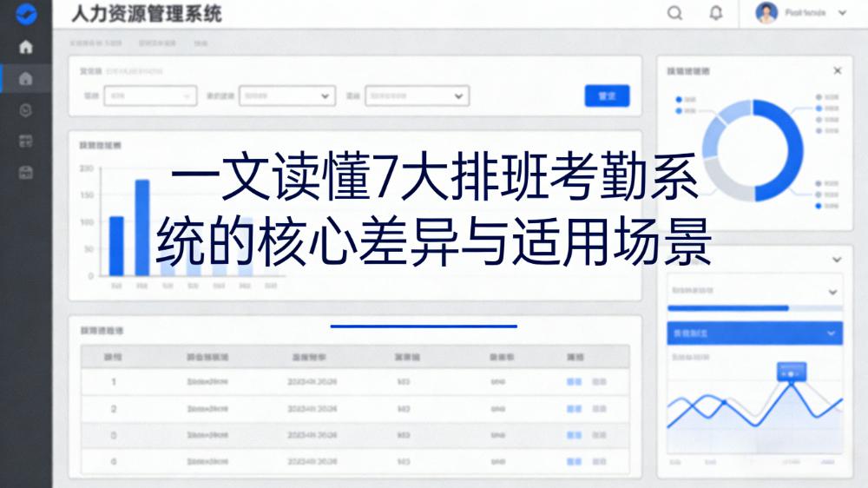Open the first home icon in sidebar
Image resolution: width=868 pixels, height=488 pixels.
coord(26,47)
